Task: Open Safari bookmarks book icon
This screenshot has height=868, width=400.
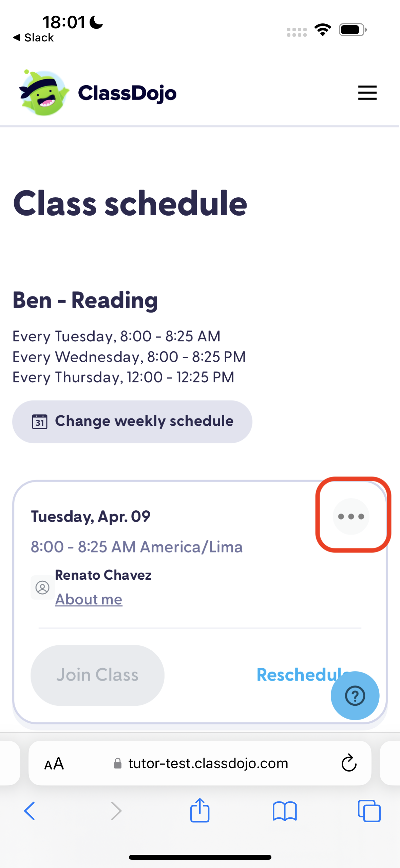Action: [285, 811]
